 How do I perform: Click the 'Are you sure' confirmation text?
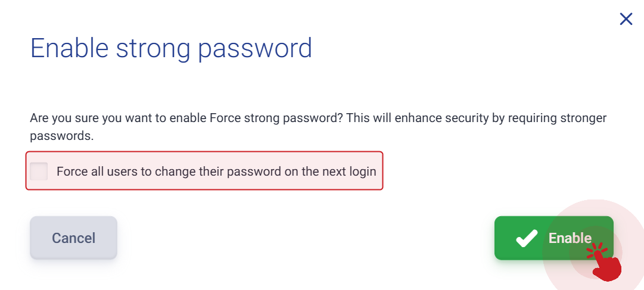click(x=318, y=127)
